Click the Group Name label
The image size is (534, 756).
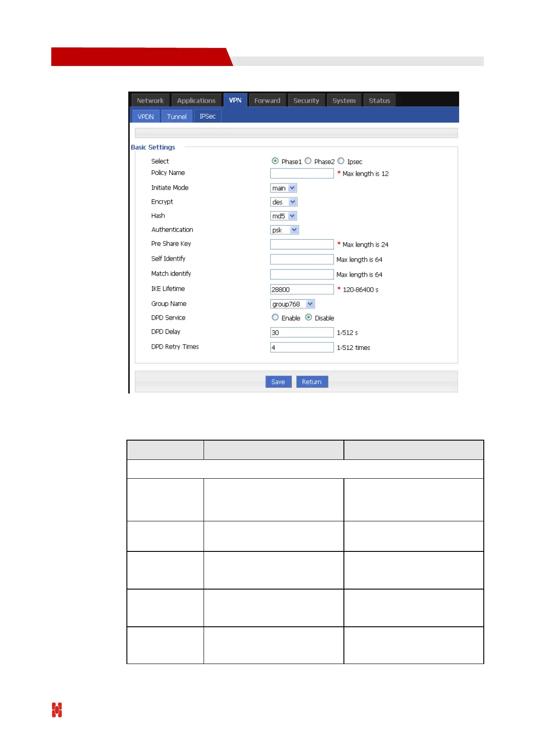[169, 304]
